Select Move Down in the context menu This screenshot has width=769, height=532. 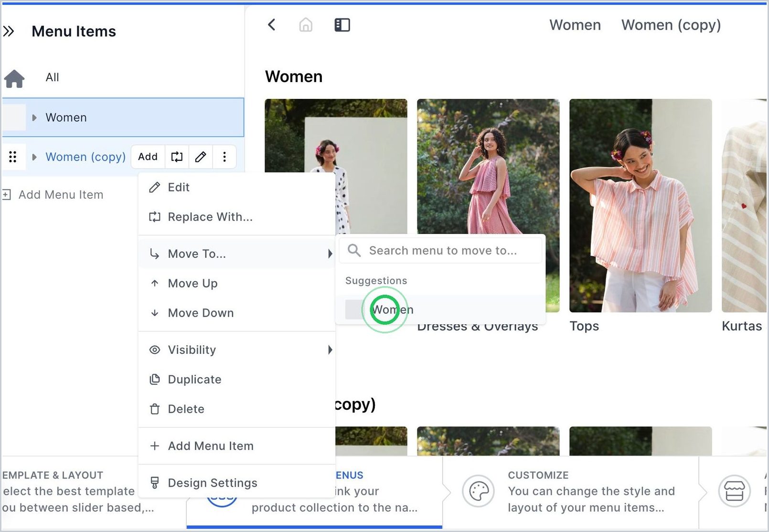coord(237,313)
